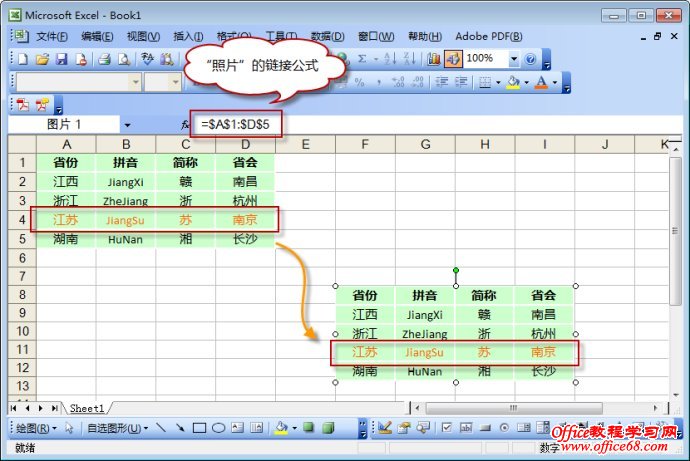Select the Text Box drawing tool
This screenshot has width=690, height=461.
click(238, 427)
